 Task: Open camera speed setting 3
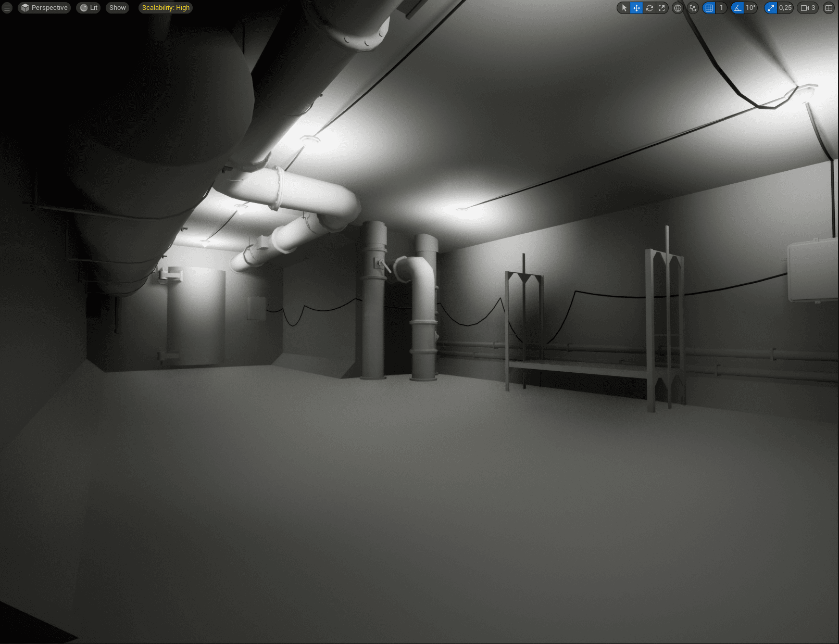point(808,8)
